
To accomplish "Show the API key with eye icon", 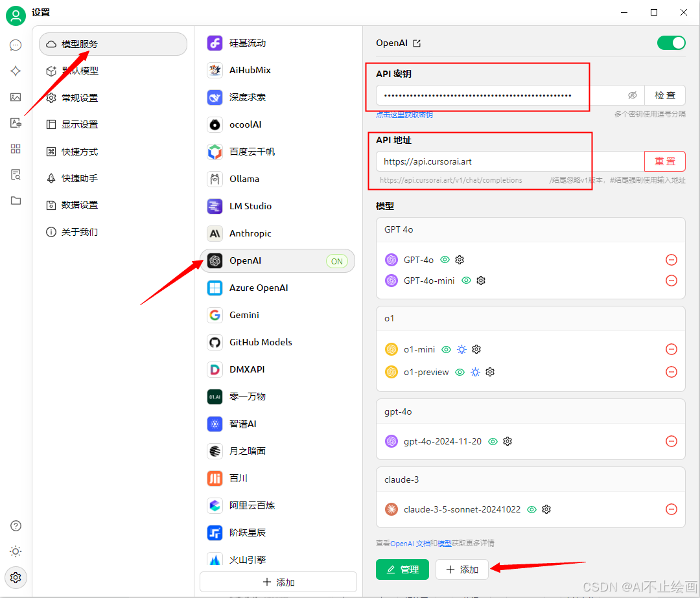I will (633, 95).
